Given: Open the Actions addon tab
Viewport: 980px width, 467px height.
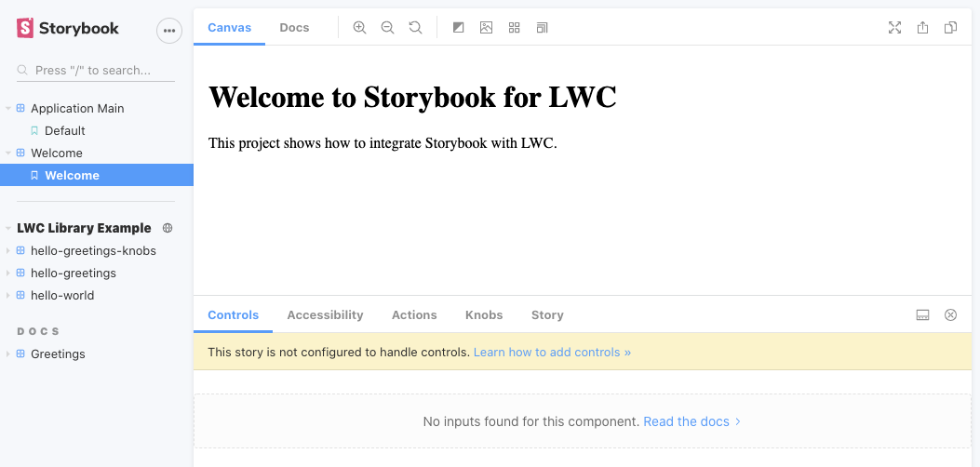Looking at the screenshot, I should (x=414, y=314).
